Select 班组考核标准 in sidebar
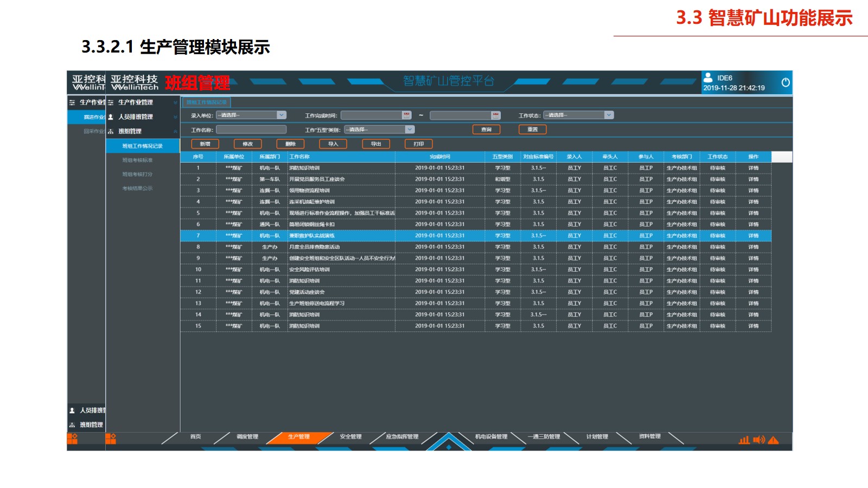Image resolution: width=868 pixels, height=488 pixels. [x=137, y=160]
